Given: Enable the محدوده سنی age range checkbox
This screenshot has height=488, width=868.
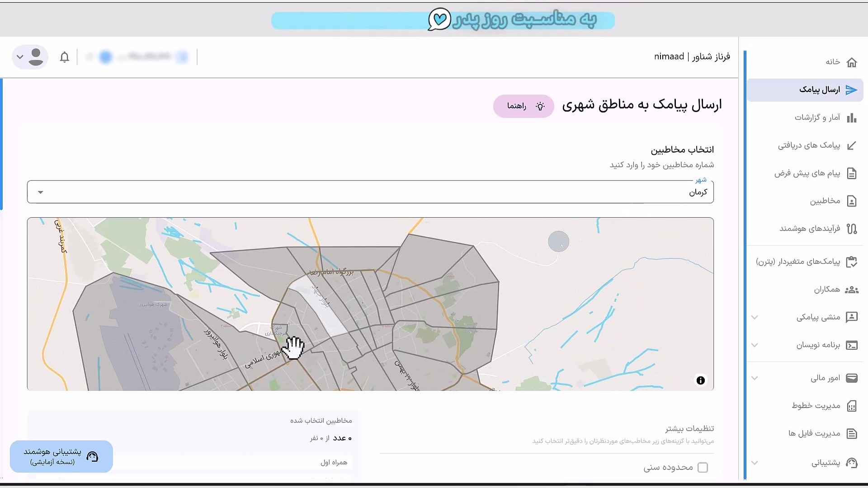Looking at the screenshot, I should coord(703,468).
